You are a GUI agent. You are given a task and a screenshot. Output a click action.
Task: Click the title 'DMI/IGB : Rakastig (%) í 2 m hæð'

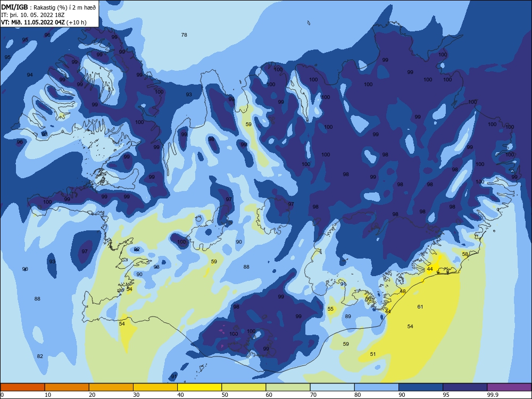click(x=49, y=7)
